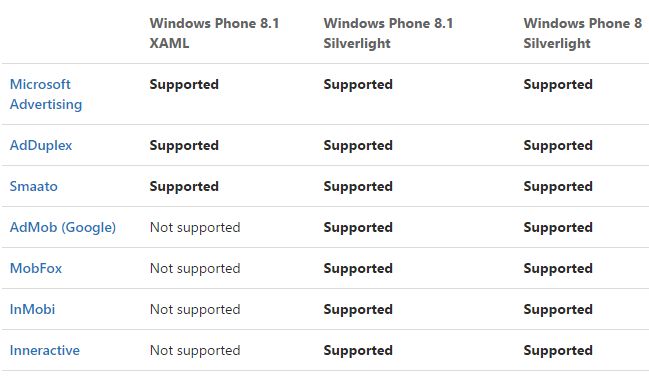
Task: Select Microsoft Advertising's Supported XAML cell
Action: pos(184,84)
